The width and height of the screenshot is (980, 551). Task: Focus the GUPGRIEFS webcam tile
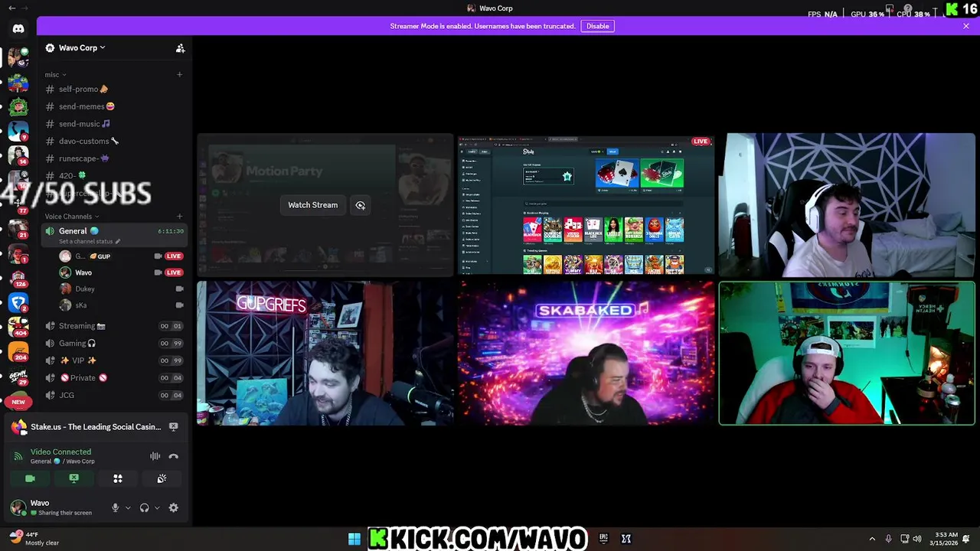click(x=325, y=353)
